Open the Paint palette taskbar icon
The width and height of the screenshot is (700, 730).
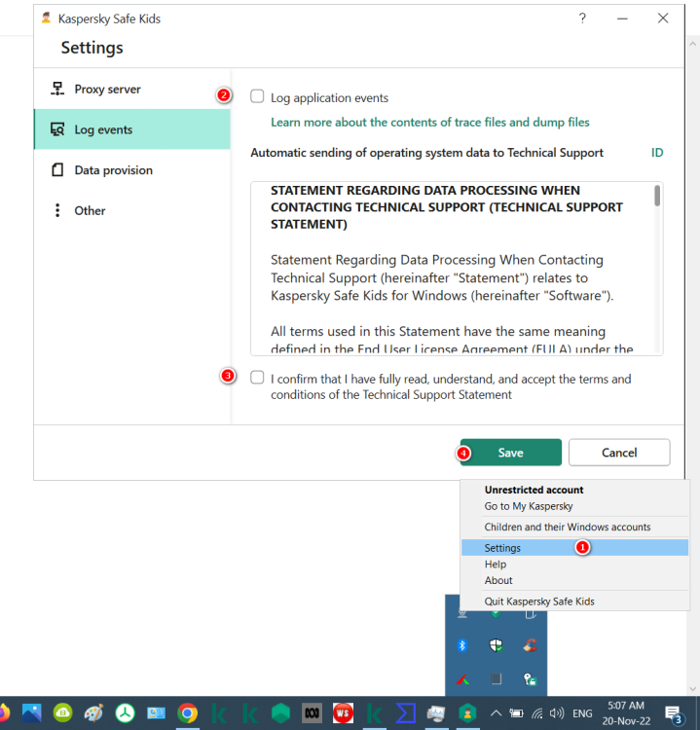93,712
